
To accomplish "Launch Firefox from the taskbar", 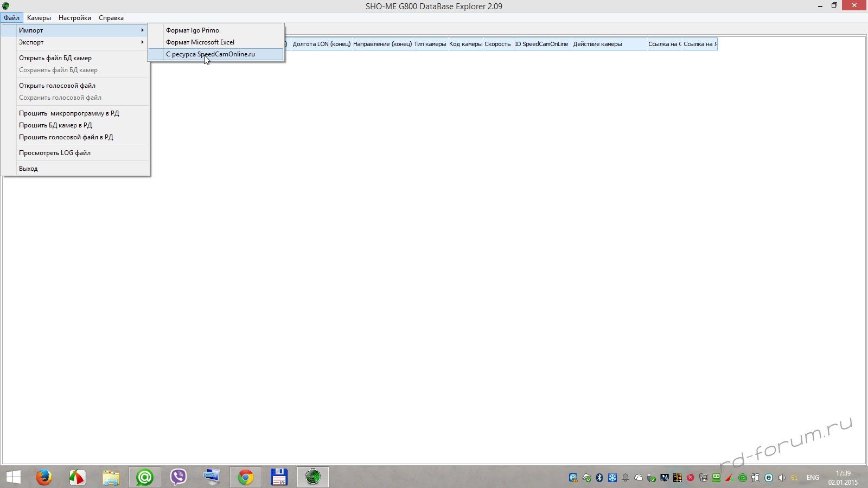I will coord(44,477).
